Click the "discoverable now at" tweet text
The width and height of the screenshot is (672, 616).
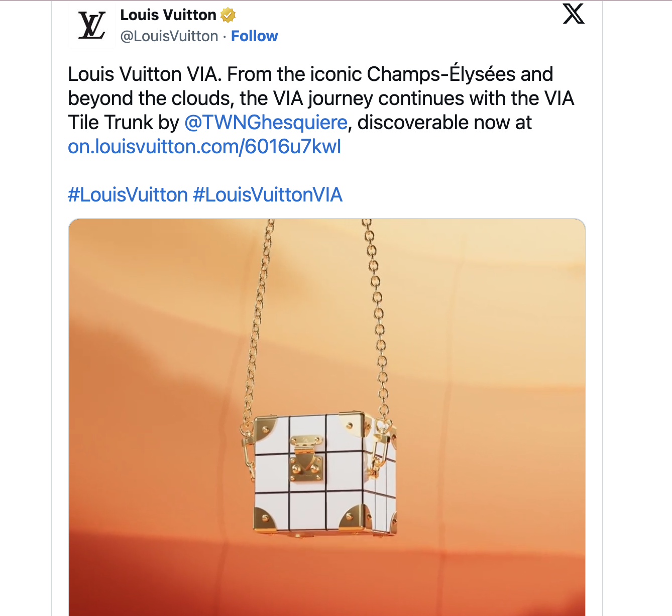click(444, 123)
